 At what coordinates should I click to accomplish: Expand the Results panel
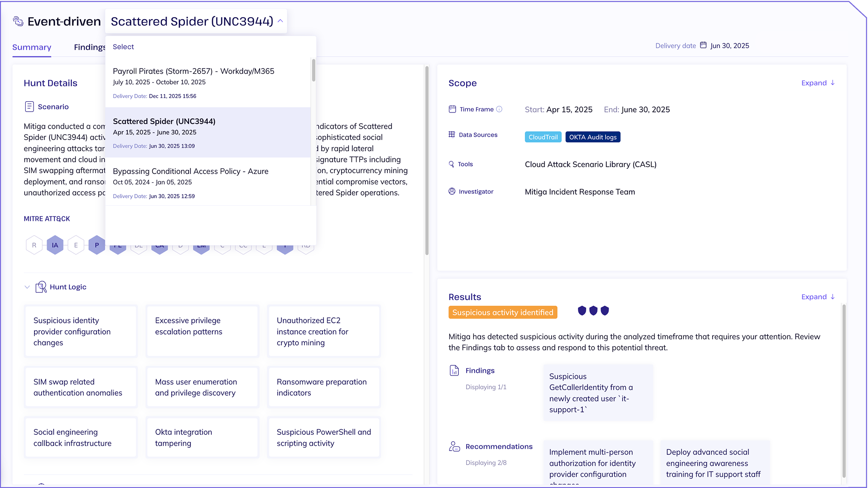[818, 297]
